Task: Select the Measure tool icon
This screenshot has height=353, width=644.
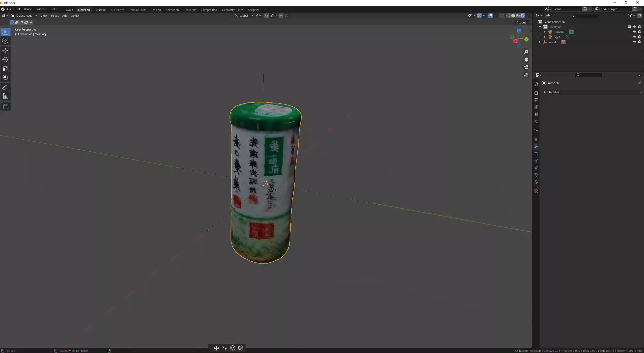Action: [6, 96]
